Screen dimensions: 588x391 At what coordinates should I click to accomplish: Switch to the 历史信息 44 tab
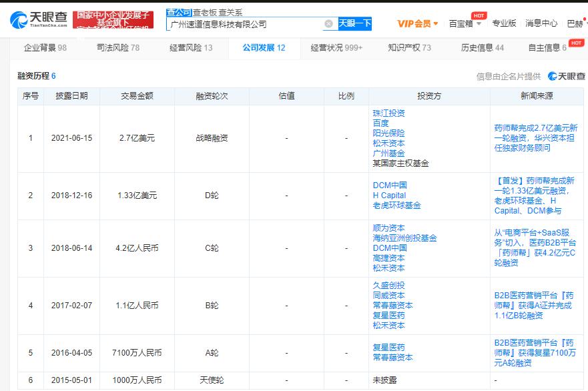point(483,47)
